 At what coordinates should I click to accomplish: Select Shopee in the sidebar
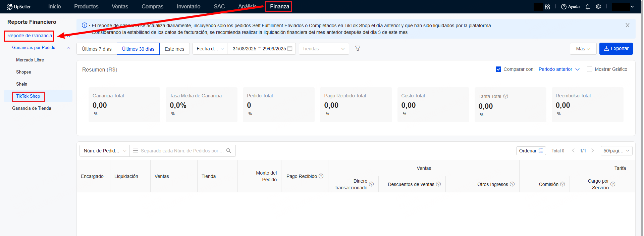(23, 72)
